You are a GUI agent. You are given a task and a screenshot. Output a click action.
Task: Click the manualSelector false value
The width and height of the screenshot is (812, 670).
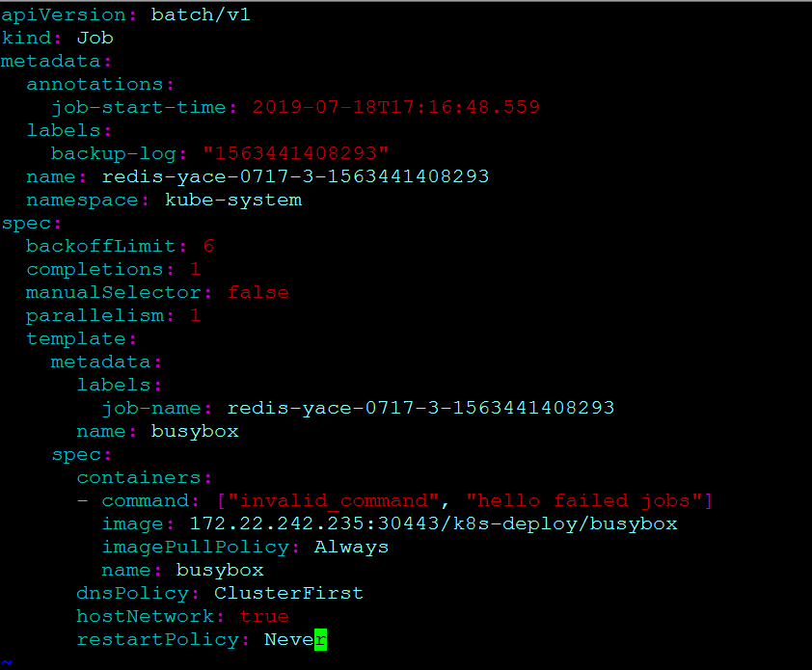[257, 292]
